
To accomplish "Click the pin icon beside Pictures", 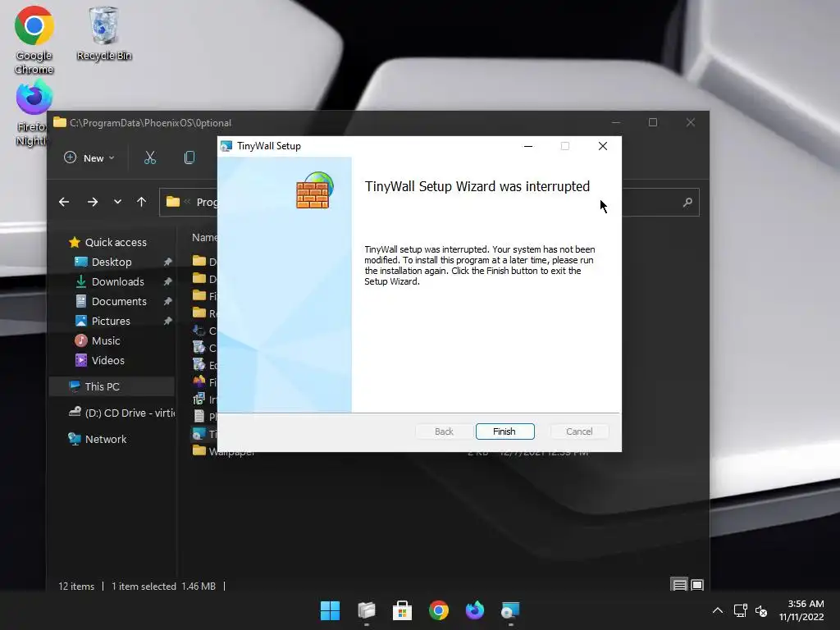I will 167,321.
